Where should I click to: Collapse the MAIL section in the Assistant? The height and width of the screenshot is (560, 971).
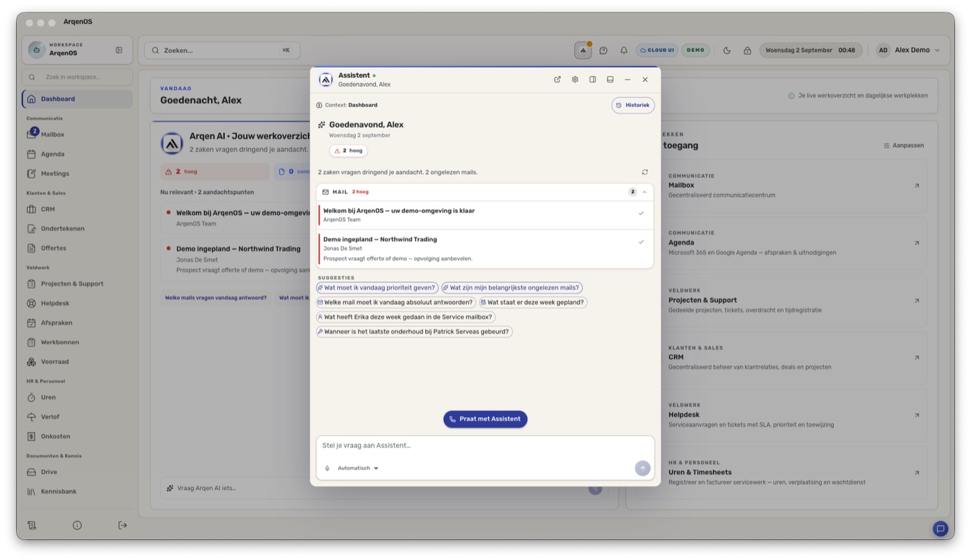(644, 192)
